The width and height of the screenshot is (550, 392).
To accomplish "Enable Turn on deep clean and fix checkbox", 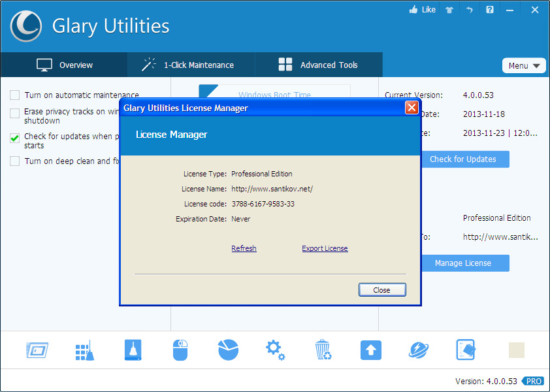I will (15, 161).
